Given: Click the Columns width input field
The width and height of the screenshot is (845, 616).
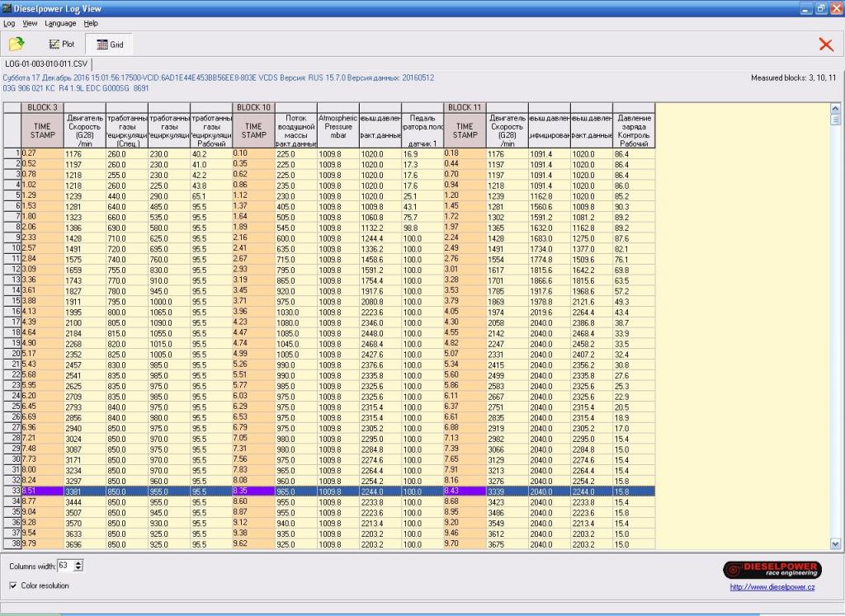Looking at the screenshot, I should click(x=66, y=566).
